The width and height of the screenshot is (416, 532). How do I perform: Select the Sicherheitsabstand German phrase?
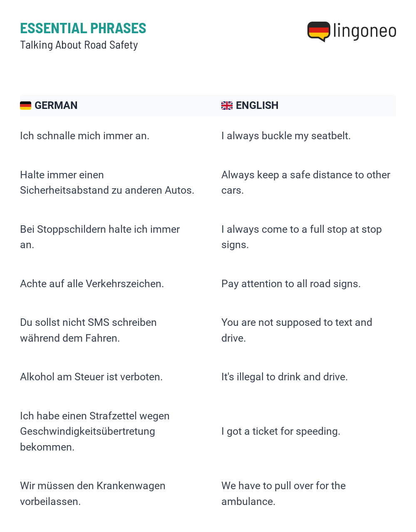pyautogui.click(x=107, y=182)
